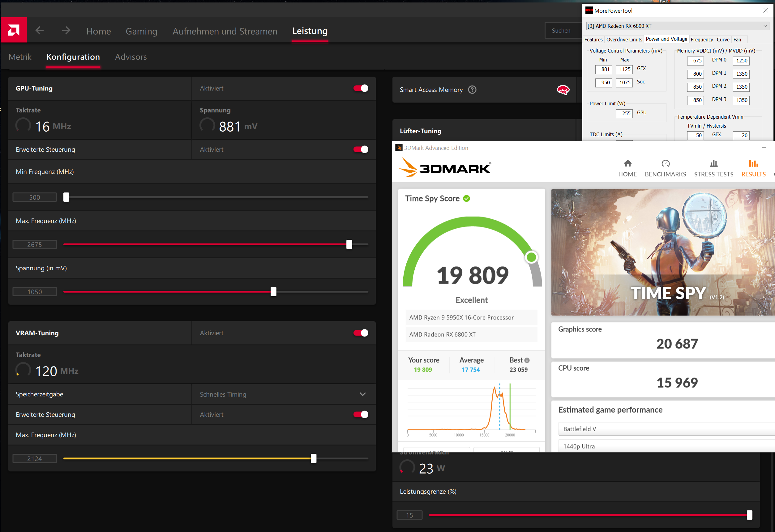
Task: Expand Speicherzeitgabe Schnelles Timing dropdown
Action: 363,394
